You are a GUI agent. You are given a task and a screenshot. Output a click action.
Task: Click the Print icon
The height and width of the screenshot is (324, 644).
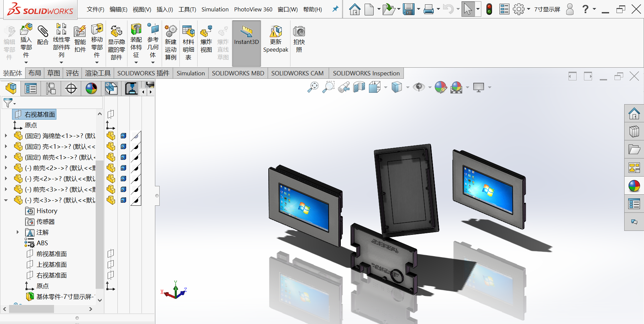coord(429,9)
